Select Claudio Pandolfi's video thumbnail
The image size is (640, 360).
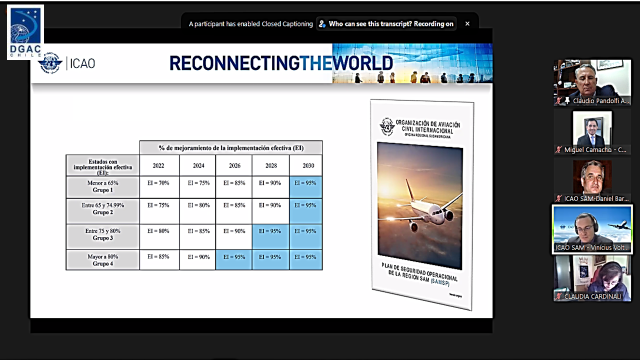tap(592, 82)
